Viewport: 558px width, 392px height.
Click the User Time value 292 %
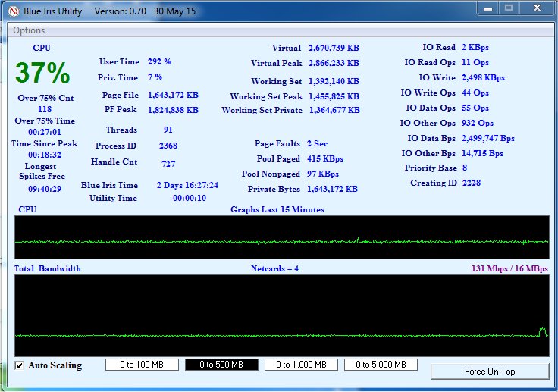(159, 61)
